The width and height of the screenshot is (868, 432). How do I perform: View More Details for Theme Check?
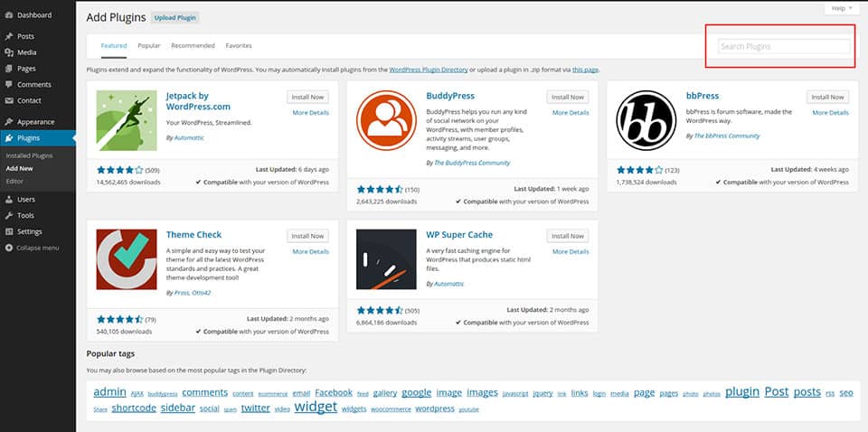point(310,251)
